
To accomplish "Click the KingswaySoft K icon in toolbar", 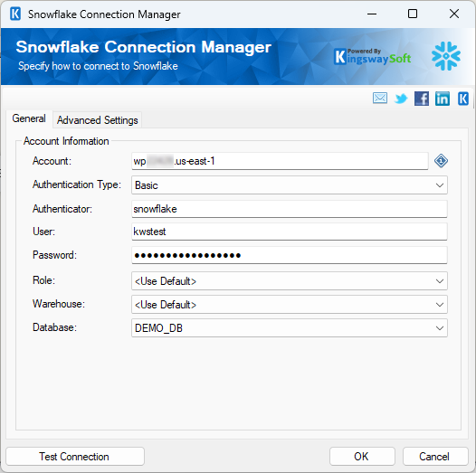I will [463, 99].
